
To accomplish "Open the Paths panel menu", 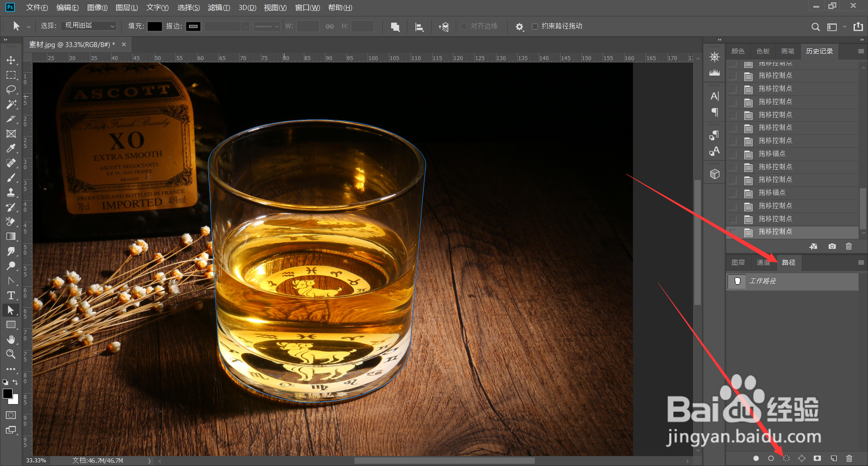I will 861,262.
